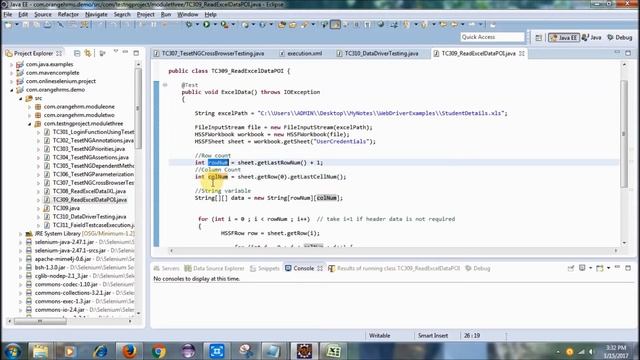640x360 pixels.
Task: Switch to Java perspective
Action: (591, 38)
